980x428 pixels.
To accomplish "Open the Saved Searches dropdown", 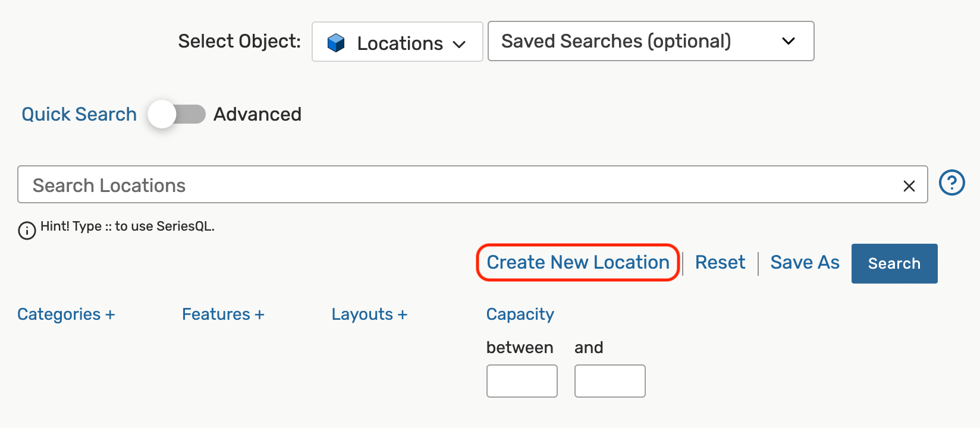I will tap(651, 41).
